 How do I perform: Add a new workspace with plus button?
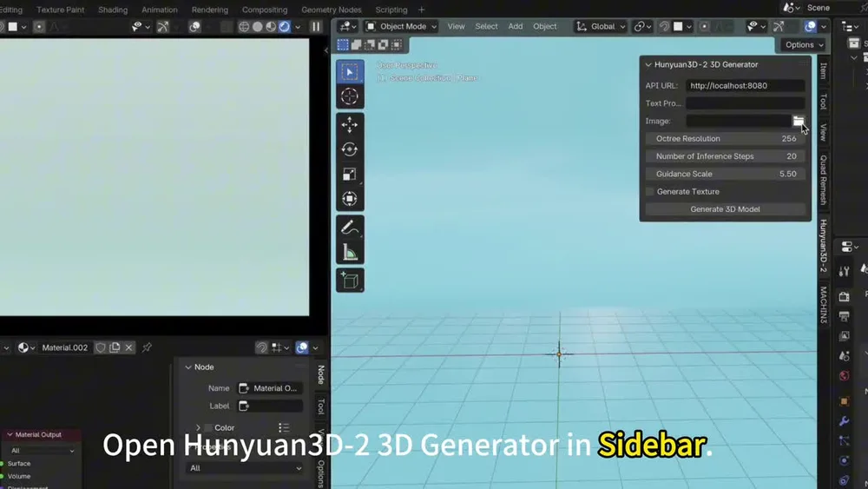(421, 10)
